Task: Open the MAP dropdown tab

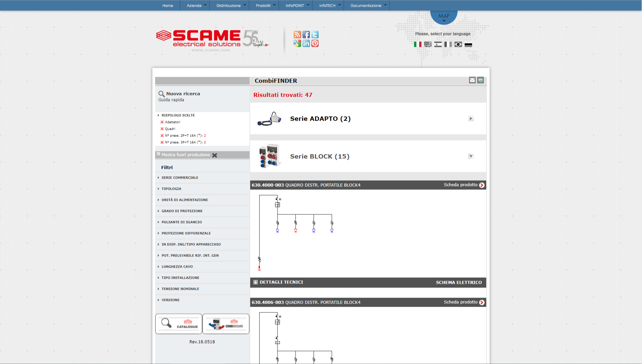Action: click(x=444, y=17)
